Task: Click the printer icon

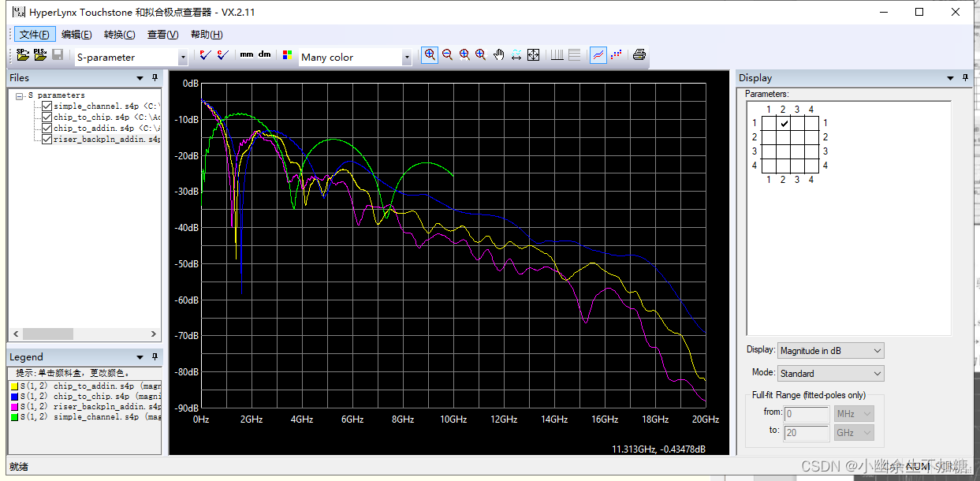Action: point(639,55)
